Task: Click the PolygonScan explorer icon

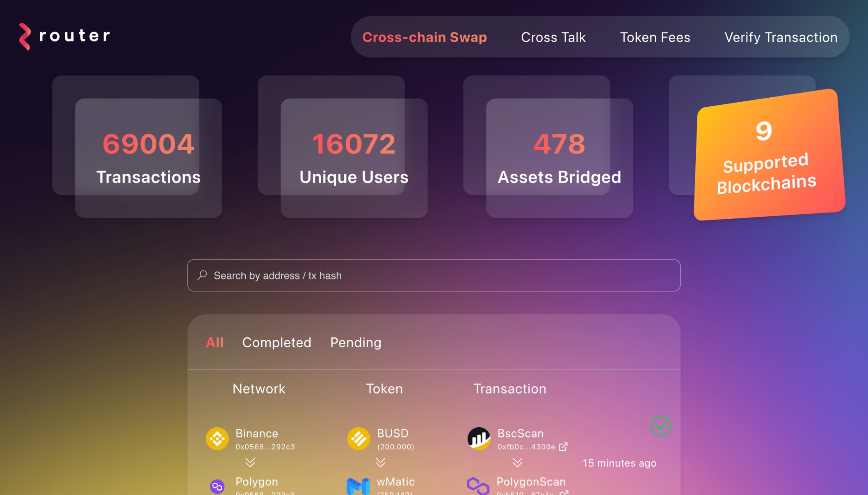Action: coord(478,486)
